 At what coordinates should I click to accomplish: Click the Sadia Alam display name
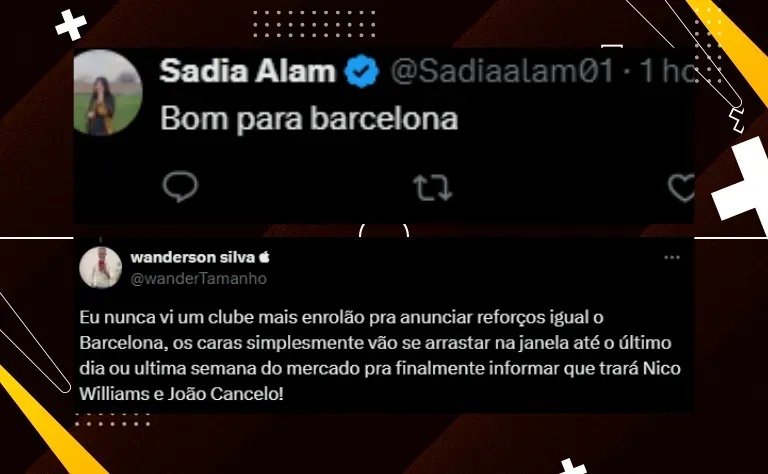pos(247,71)
